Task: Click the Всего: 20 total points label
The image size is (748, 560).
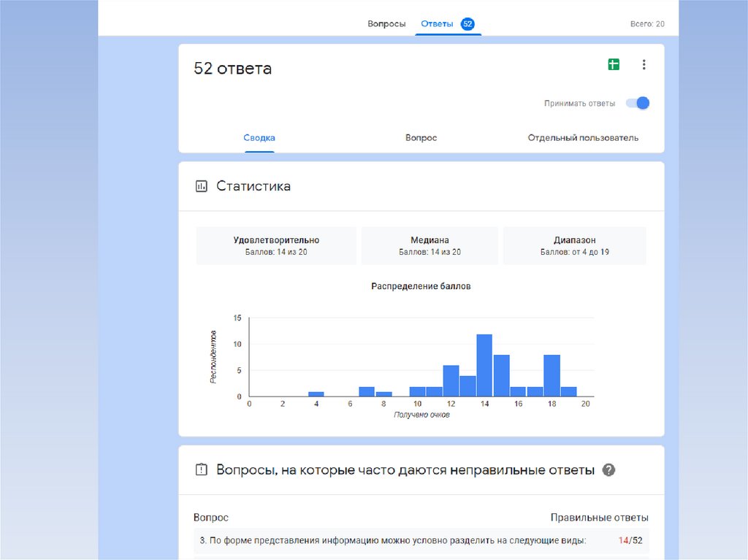Action: point(647,24)
